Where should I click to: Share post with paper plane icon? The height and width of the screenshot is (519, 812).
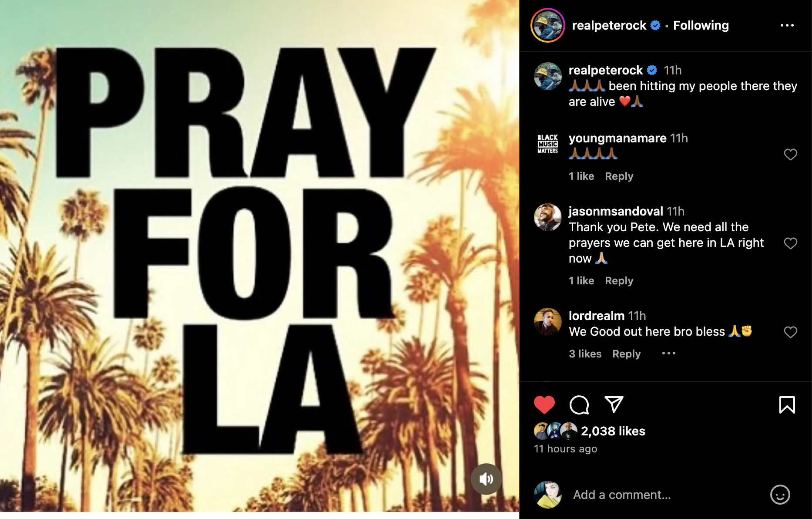click(x=614, y=404)
